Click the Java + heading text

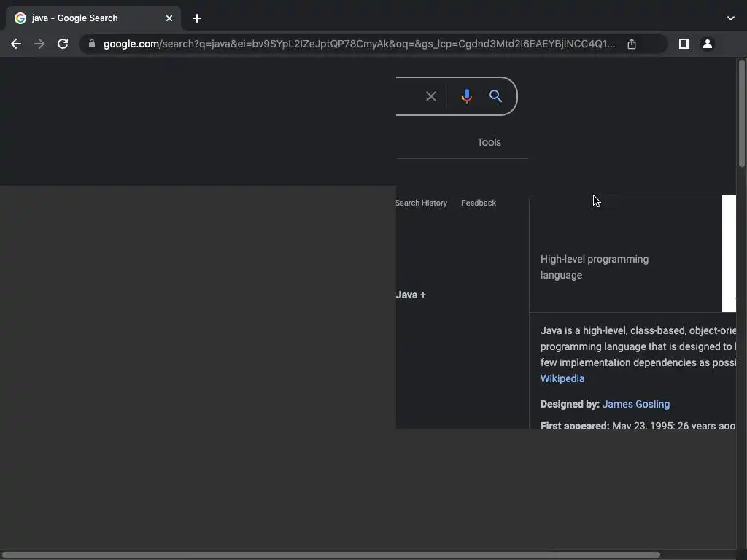pyautogui.click(x=411, y=295)
